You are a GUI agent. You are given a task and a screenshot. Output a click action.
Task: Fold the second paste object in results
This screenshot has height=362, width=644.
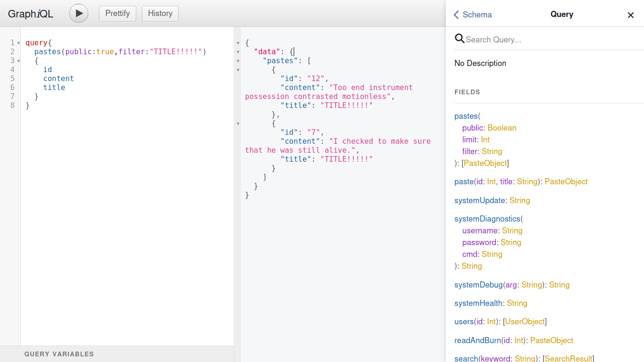(238, 123)
